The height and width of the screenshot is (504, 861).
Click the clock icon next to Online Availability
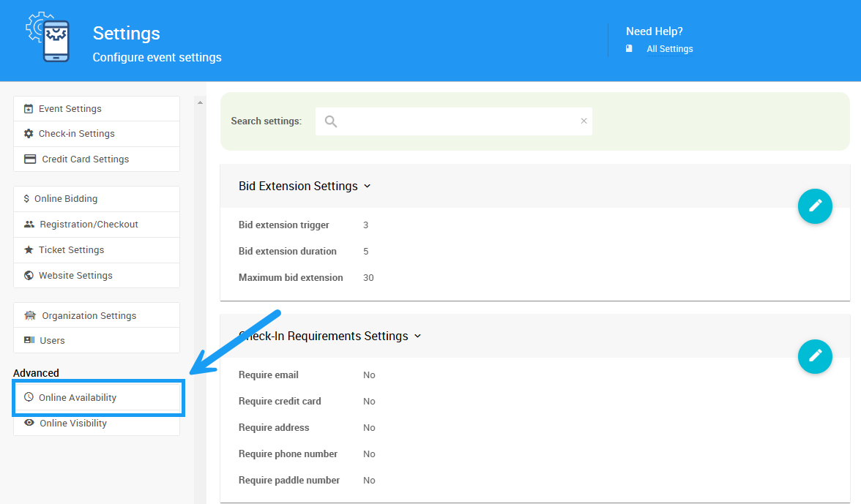[29, 397]
